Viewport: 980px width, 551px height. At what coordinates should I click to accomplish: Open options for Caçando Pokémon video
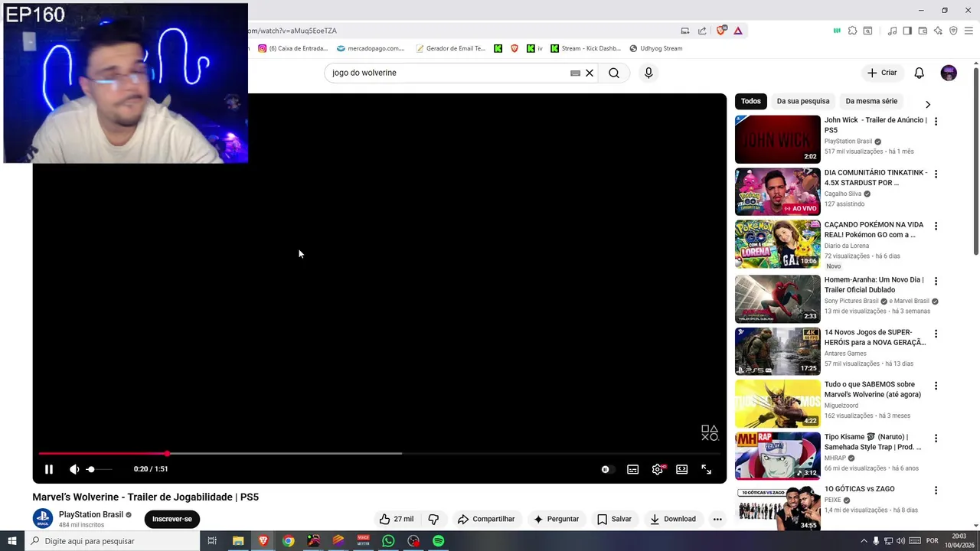[x=936, y=226]
